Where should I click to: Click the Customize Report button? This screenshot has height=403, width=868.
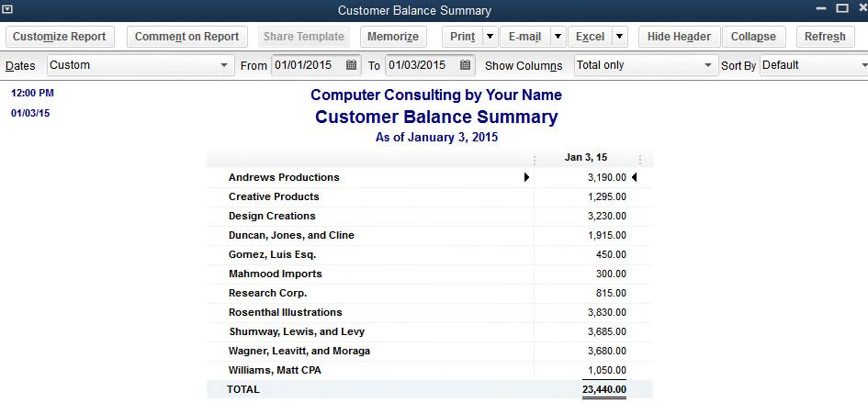(60, 37)
